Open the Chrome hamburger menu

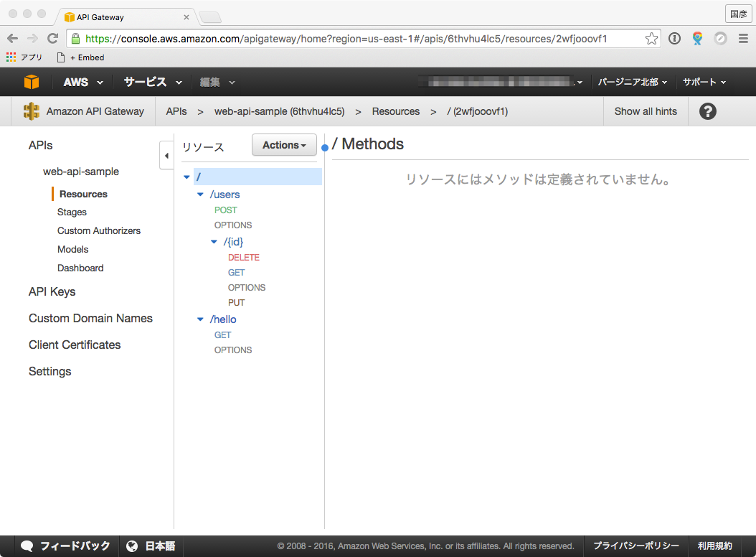tap(743, 39)
